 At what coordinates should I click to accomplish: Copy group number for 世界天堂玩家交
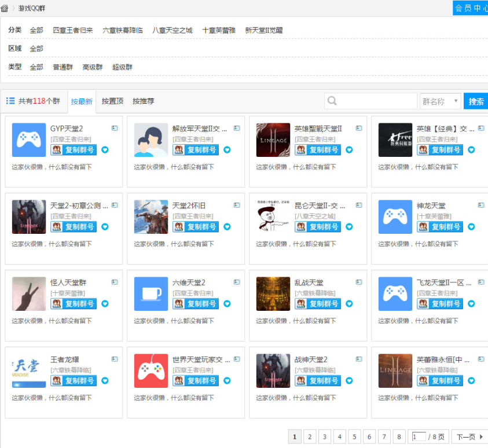[196, 380]
